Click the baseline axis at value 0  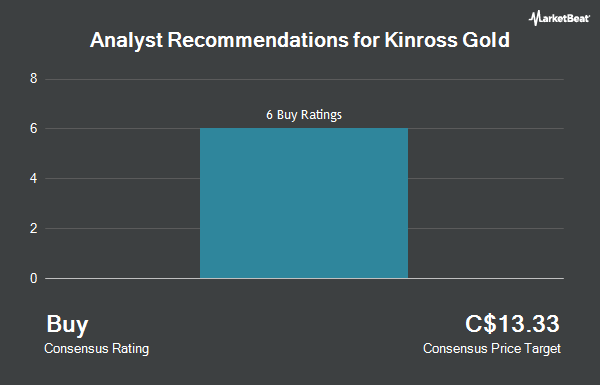click(304, 279)
